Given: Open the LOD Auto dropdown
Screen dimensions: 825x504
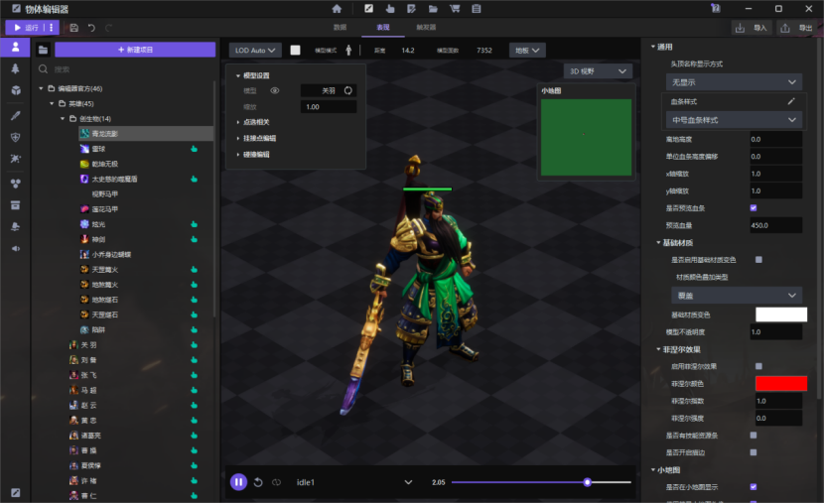Looking at the screenshot, I should click(255, 50).
